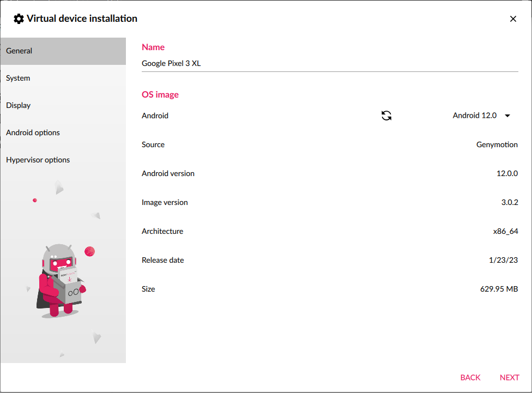Refresh the Android OS image list
Image resolution: width=532 pixels, height=393 pixels.
click(386, 116)
